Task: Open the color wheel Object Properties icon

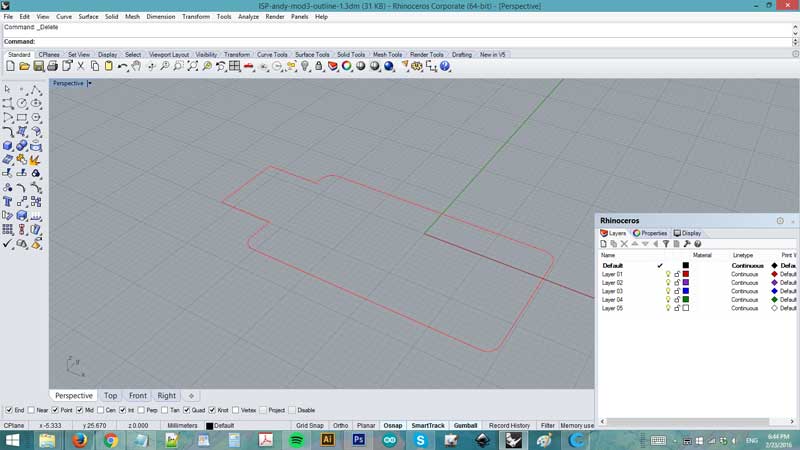Action: 346,66
